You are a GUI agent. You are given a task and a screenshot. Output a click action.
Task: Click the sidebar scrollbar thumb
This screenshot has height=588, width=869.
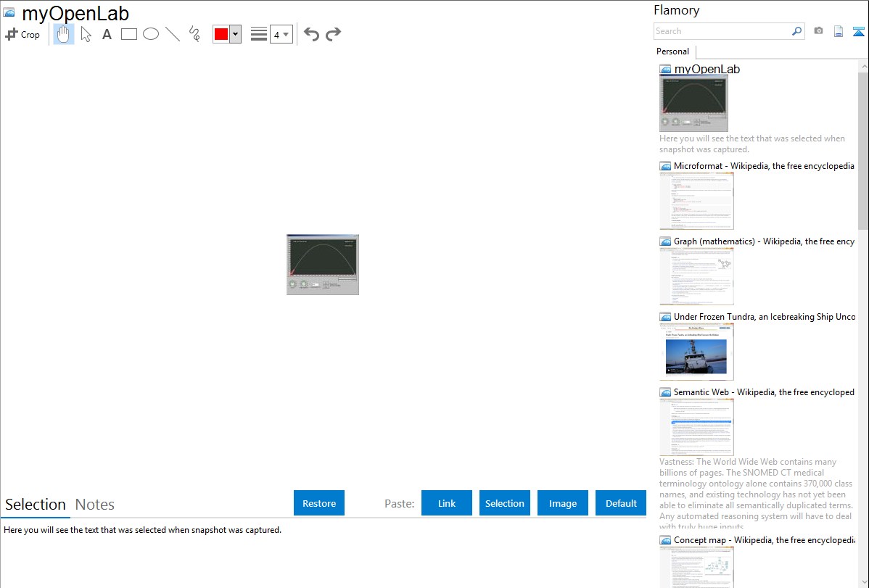[863, 151]
